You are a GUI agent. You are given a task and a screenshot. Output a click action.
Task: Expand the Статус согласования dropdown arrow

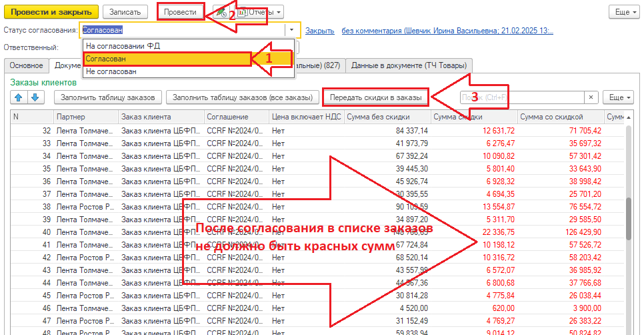point(291,30)
